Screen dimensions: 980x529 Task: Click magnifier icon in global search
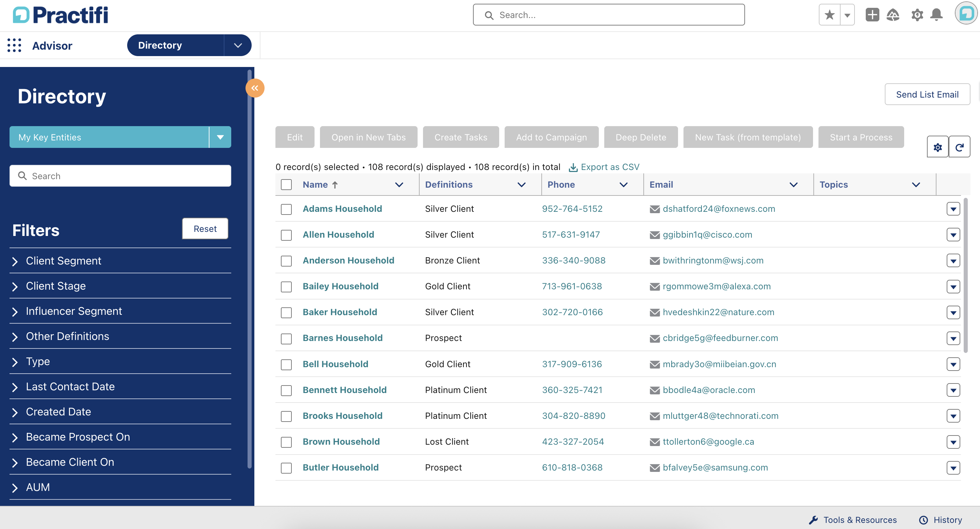click(x=489, y=15)
